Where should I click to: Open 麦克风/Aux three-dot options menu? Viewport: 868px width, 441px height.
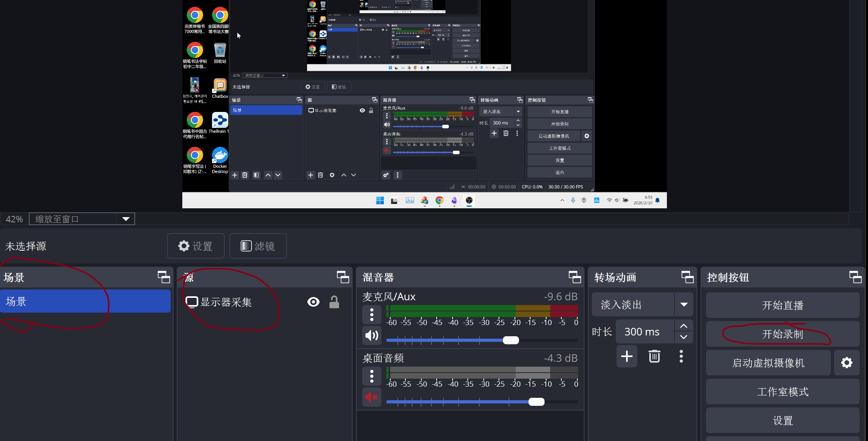coord(372,315)
